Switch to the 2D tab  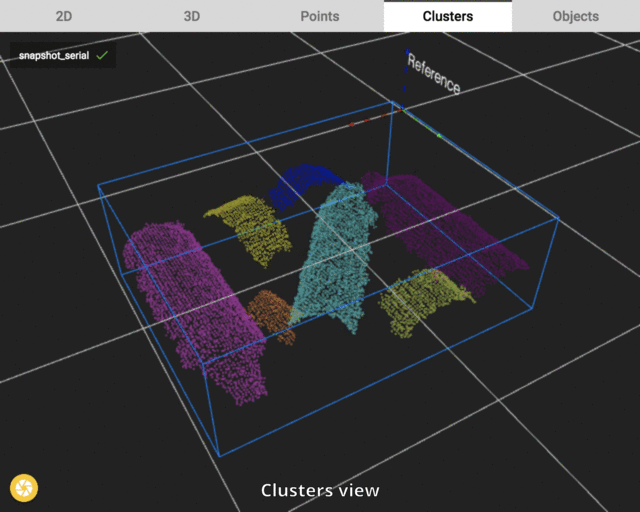64,16
